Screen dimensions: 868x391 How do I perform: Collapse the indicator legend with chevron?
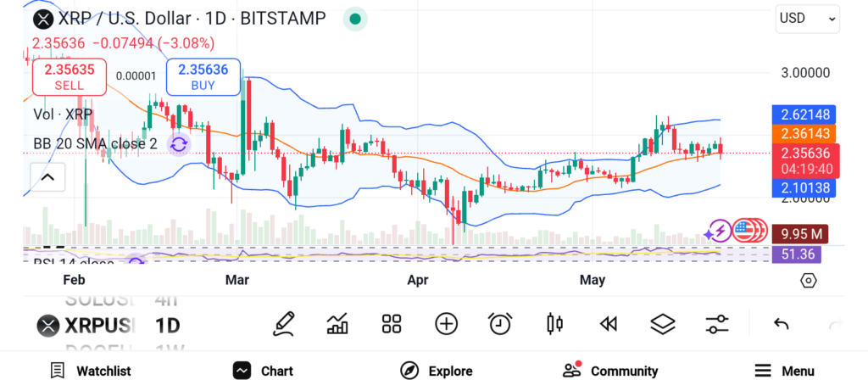tap(47, 177)
